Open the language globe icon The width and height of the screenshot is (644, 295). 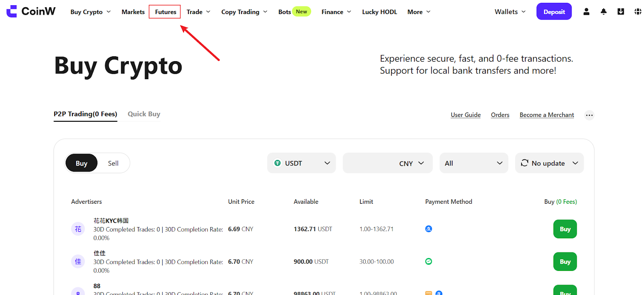pos(638,12)
